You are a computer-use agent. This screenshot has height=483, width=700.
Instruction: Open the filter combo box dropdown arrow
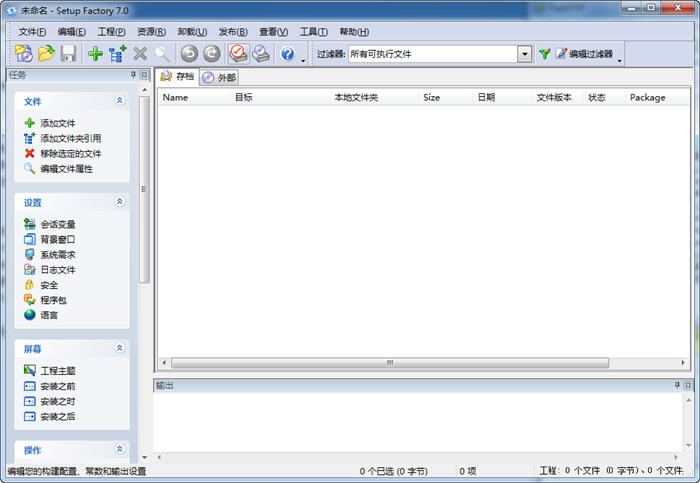click(525, 54)
